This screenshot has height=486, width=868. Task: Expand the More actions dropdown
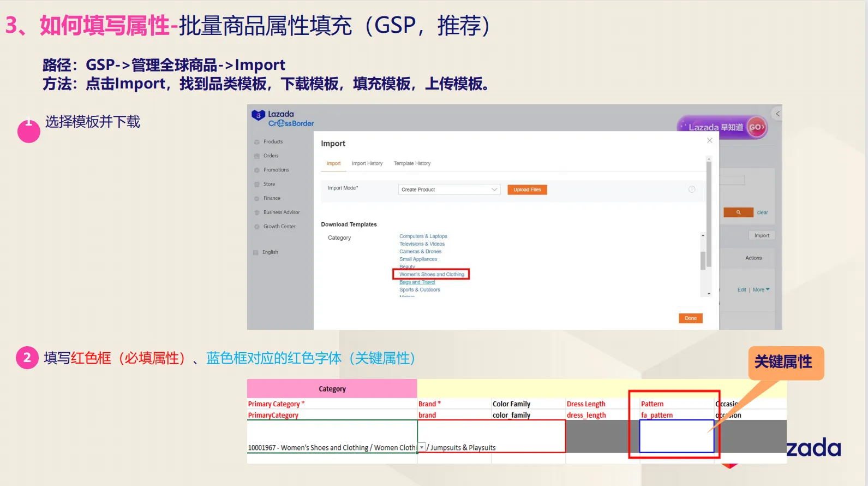[x=761, y=290]
